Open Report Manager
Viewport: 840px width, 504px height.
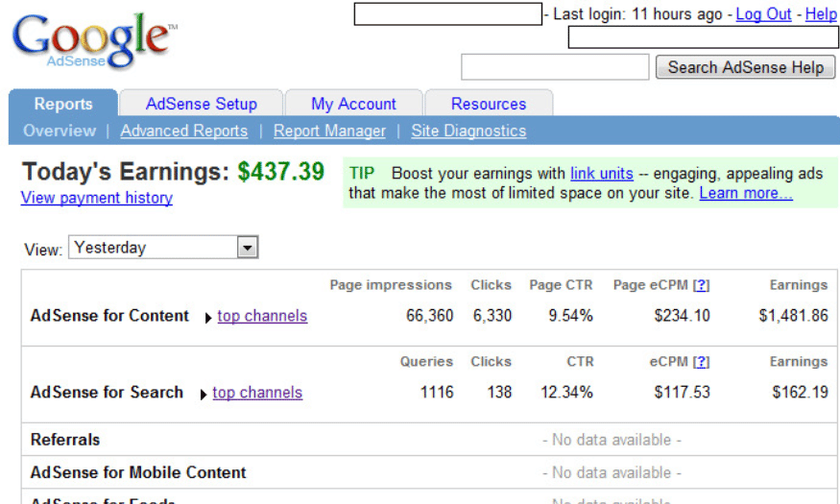(329, 131)
